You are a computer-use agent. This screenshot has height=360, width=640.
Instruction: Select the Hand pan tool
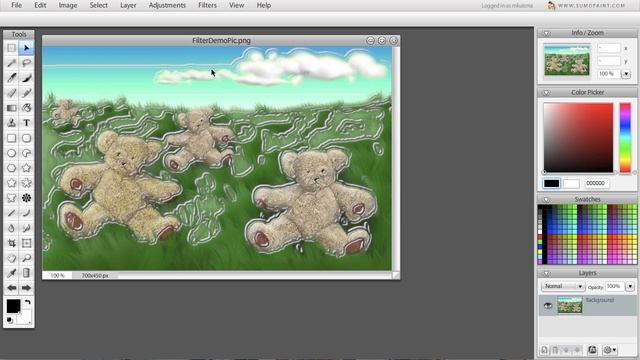pos(11,258)
